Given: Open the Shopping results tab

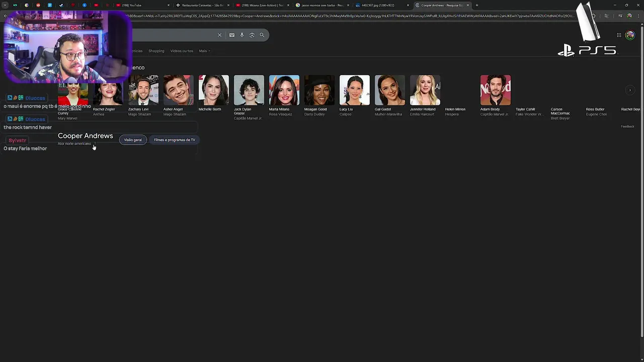Looking at the screenshot, I should tap(156, 51).
